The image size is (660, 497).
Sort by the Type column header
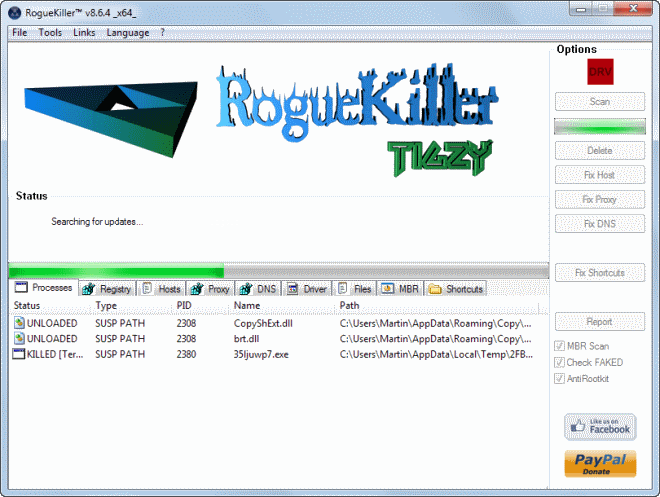[132, 306]
